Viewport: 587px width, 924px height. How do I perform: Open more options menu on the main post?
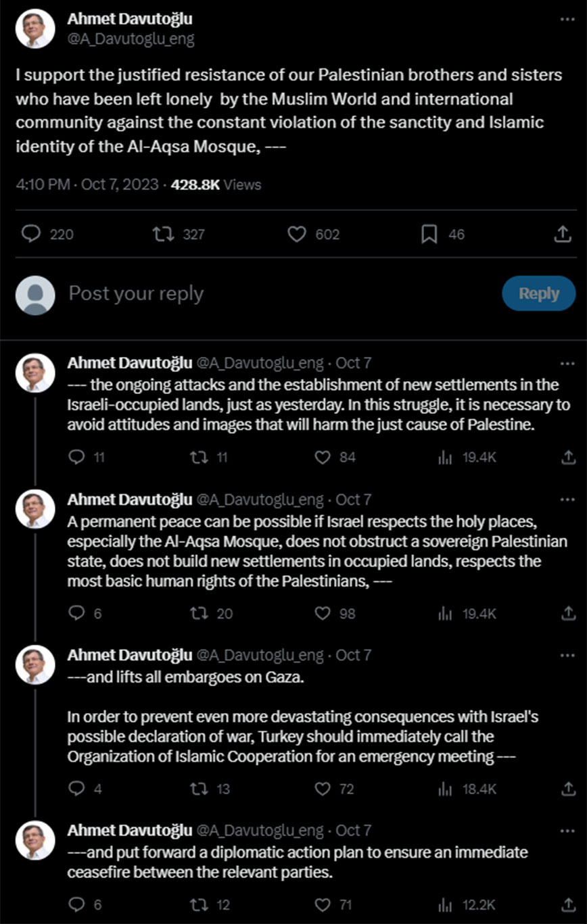point(567,20)
